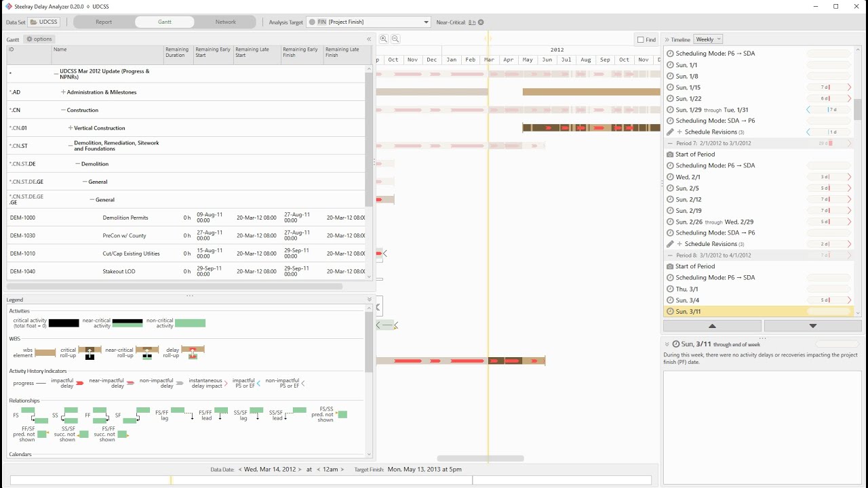The width and height of the screenshot is (868, 488).
Task: Select the Wed, 2/1 timeline entry
Action: (x=759, y=177)
